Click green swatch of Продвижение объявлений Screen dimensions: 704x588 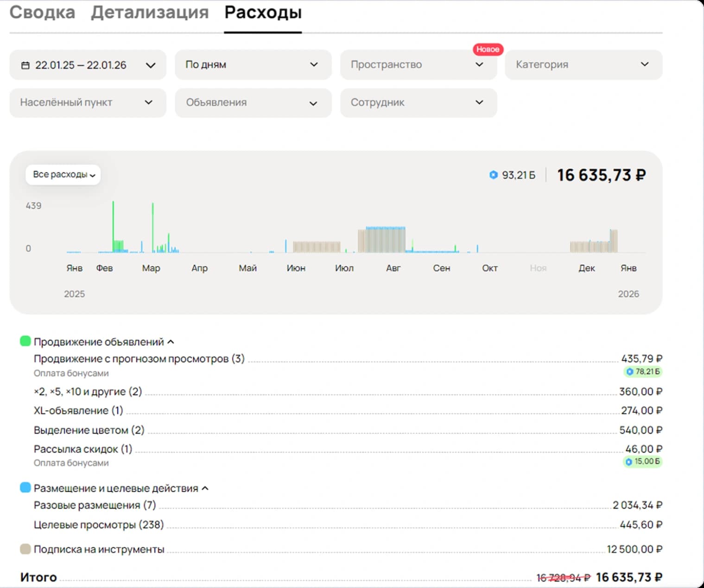[25, 341]
